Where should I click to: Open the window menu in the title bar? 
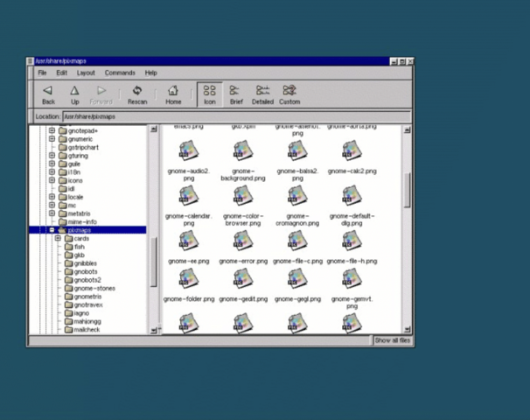tap(30, 61)
